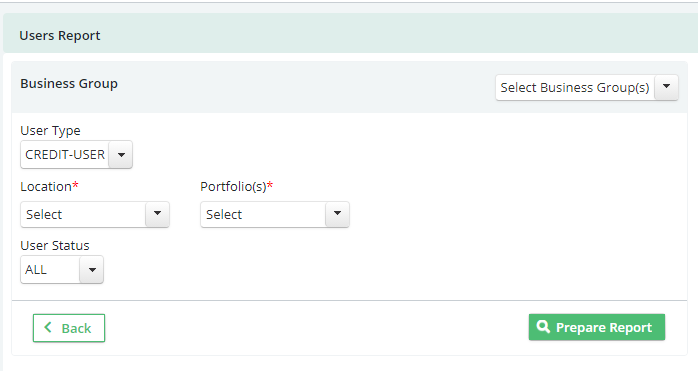This screenshot has height=371, width=698.
Task: Click the User Type dropdown arrow
Action: 121,155
